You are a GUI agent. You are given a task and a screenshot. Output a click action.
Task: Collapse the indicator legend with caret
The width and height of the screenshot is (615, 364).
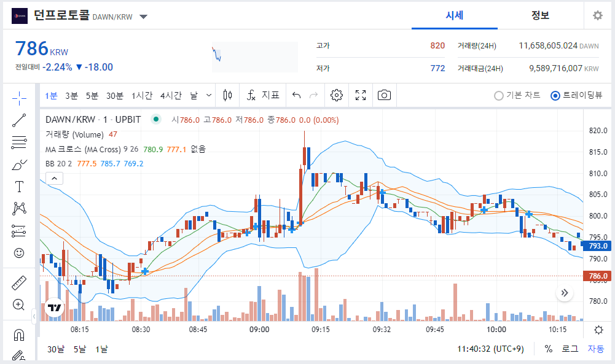pos(55,179)
